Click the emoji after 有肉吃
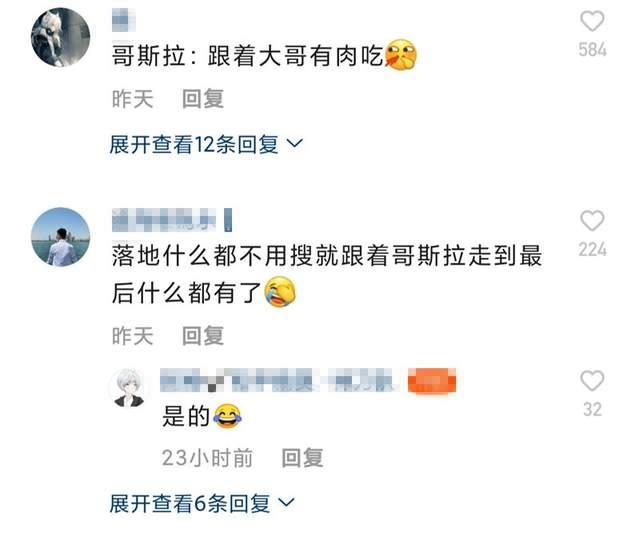Viewport: 640px width, 537px height. coord(401,55)
